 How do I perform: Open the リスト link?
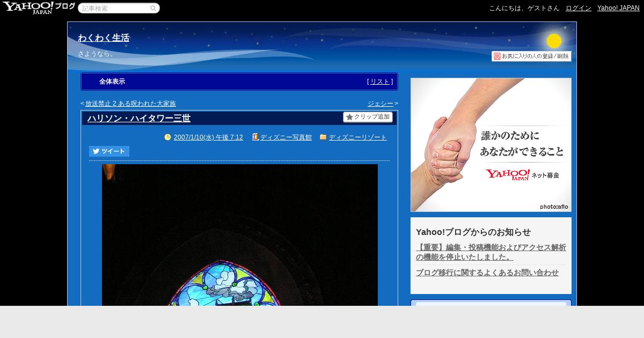click(x=380, y=82)
